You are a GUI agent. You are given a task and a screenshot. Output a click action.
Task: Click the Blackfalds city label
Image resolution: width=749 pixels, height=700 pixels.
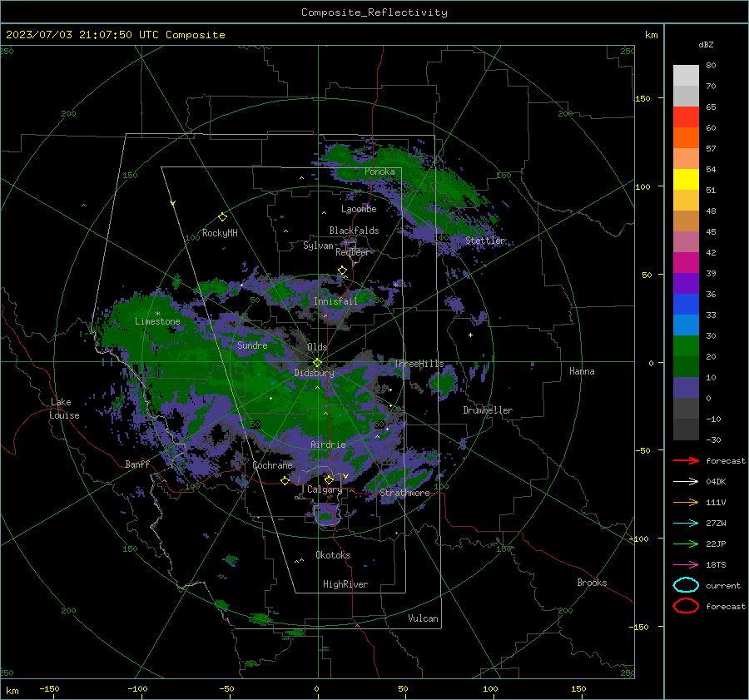tap(354, 231)
